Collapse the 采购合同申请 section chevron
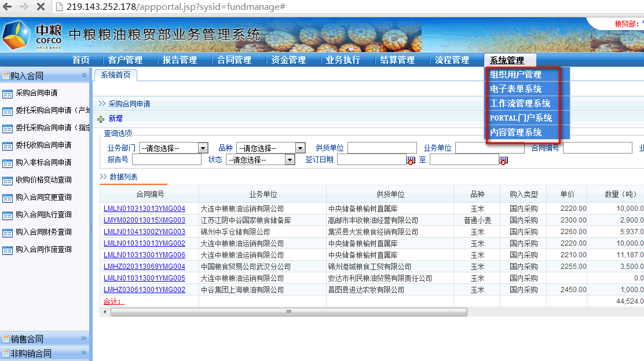The height and width of the screenshot is (361, 644). (x=103, y=104)
